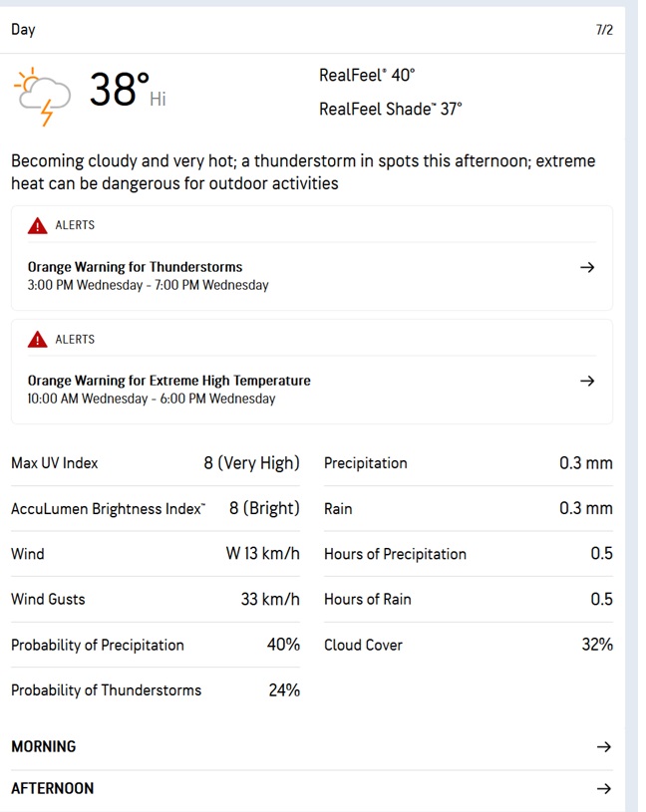Click the 7/2 date label
The height and width of the screenshot is (812, 646).
click(604, 30)
